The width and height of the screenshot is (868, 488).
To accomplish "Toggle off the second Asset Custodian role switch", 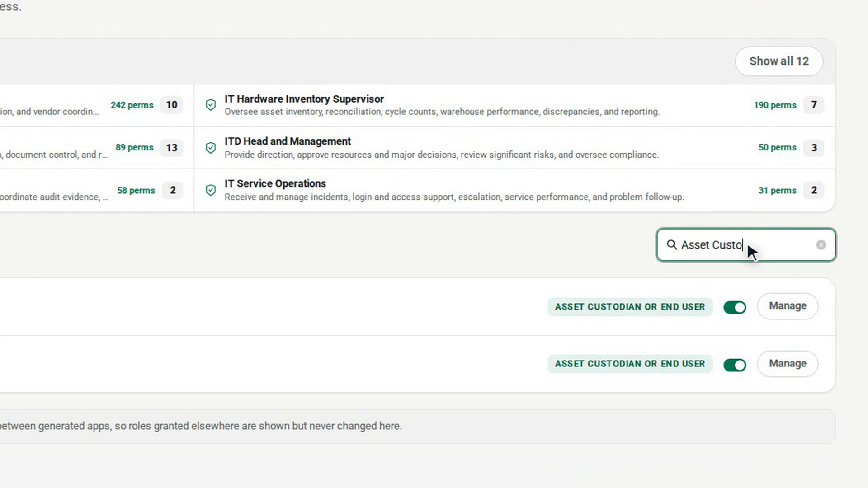I will [x=735, y=365].
